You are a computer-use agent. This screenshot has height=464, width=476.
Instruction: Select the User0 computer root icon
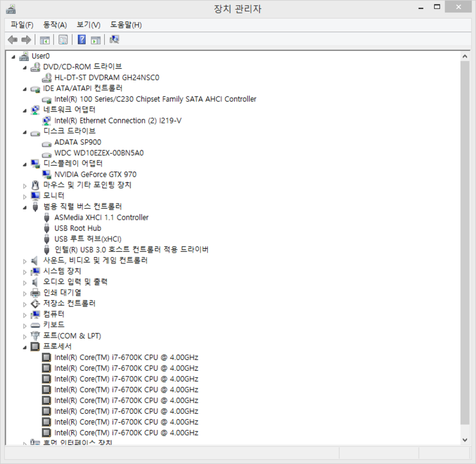24,56
